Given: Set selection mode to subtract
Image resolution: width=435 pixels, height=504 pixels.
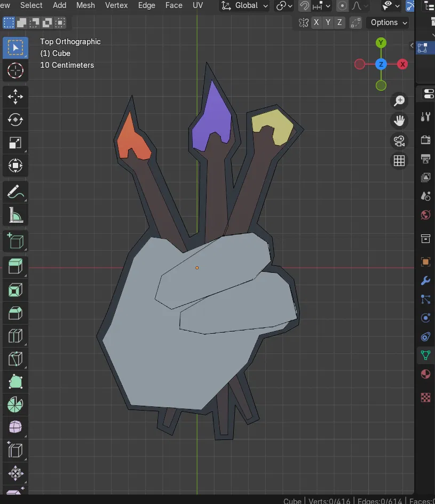Looking at the screenshot, I should [x=34, y=22].
